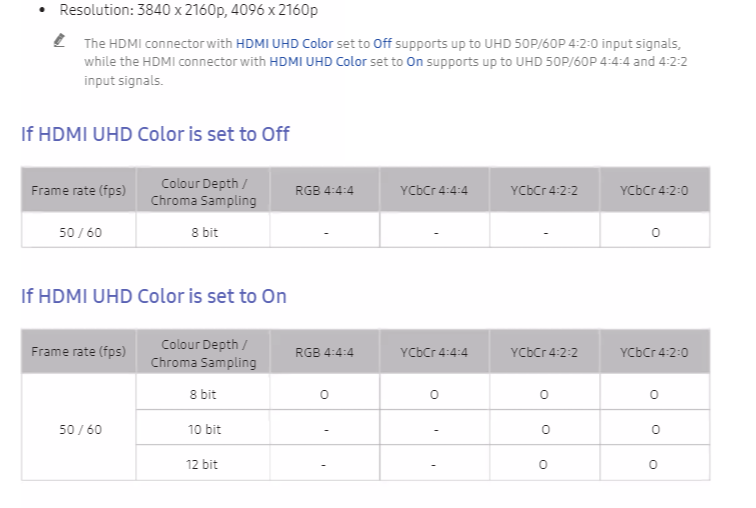Open the first HDMI UHD Color link
This screenshot has width=756, height=508.
tap(284, 43)
